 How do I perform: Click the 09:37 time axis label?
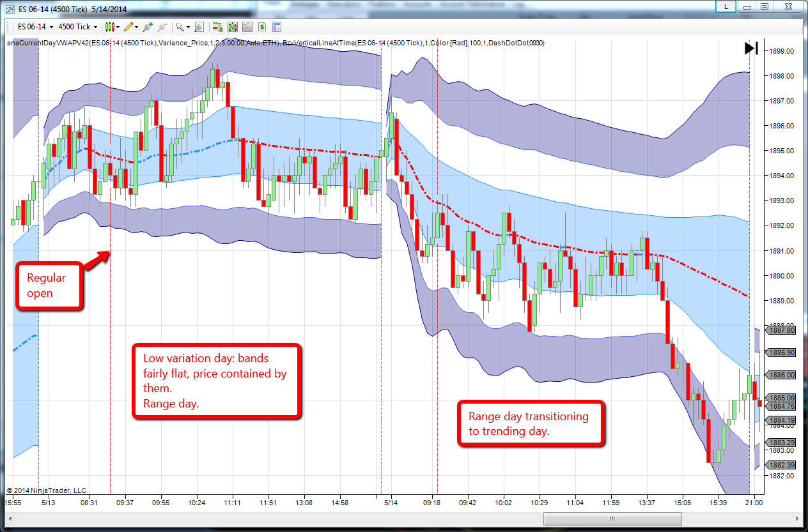(124, 503)
